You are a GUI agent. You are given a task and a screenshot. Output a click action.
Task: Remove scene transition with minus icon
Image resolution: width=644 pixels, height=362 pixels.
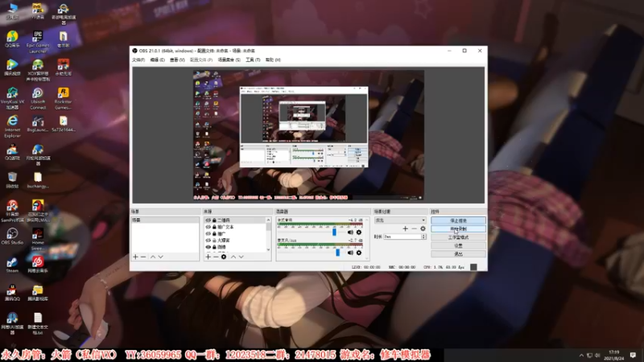(x=414, y=228)
